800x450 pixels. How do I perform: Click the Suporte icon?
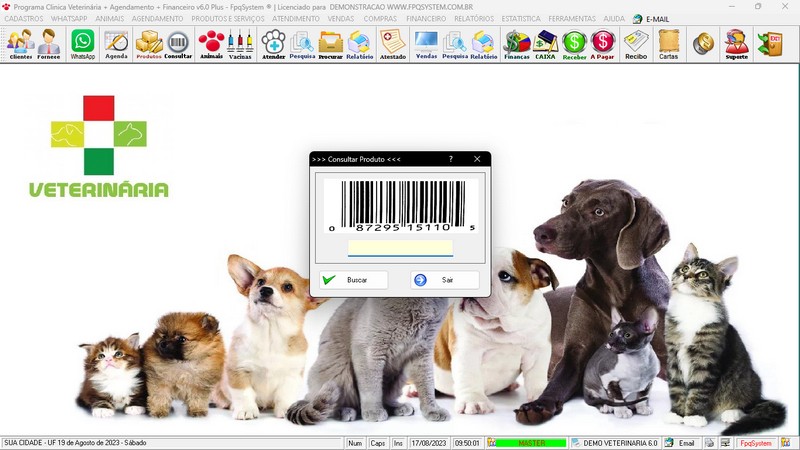(736, 43)
